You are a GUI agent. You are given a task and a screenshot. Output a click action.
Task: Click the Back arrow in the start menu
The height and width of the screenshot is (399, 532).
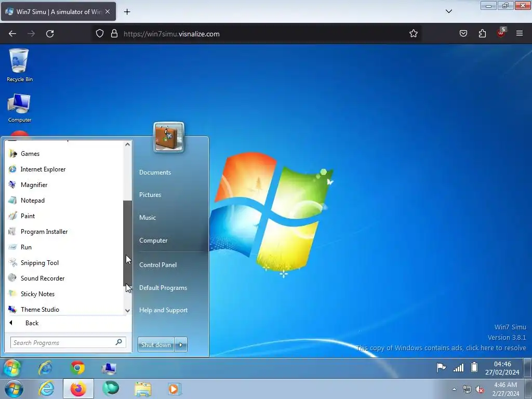11,323
